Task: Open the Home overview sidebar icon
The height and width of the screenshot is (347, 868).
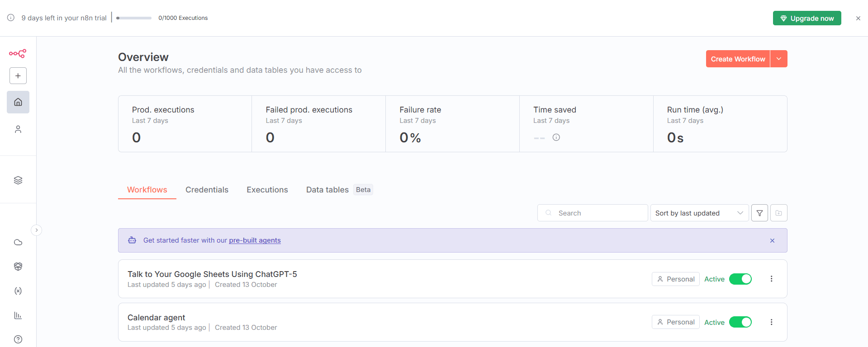Action: tap(18, 102)
